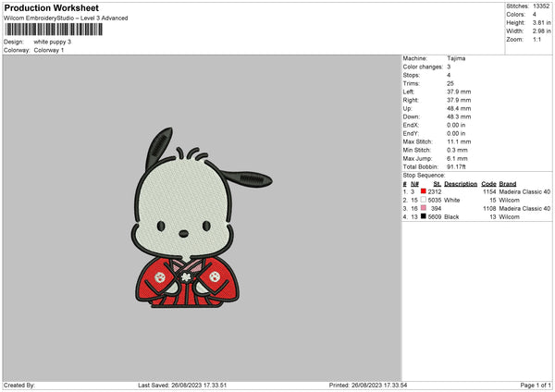Click the Height value 3.81 in
The height and width of the screenshot is (392, 555).
[541, 22]
